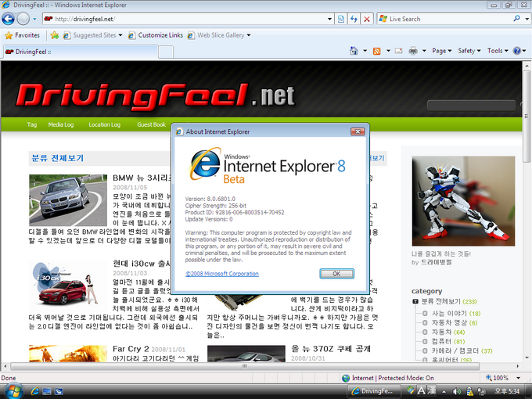532x399 pixels.
Task: Open the Tools menu
Action: [x=498, y=51]
